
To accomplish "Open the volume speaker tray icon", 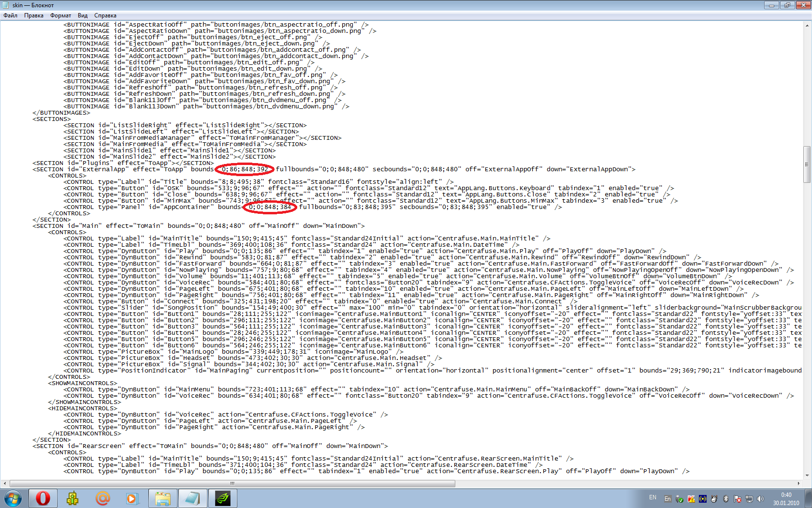I will (x=760, y=499).
